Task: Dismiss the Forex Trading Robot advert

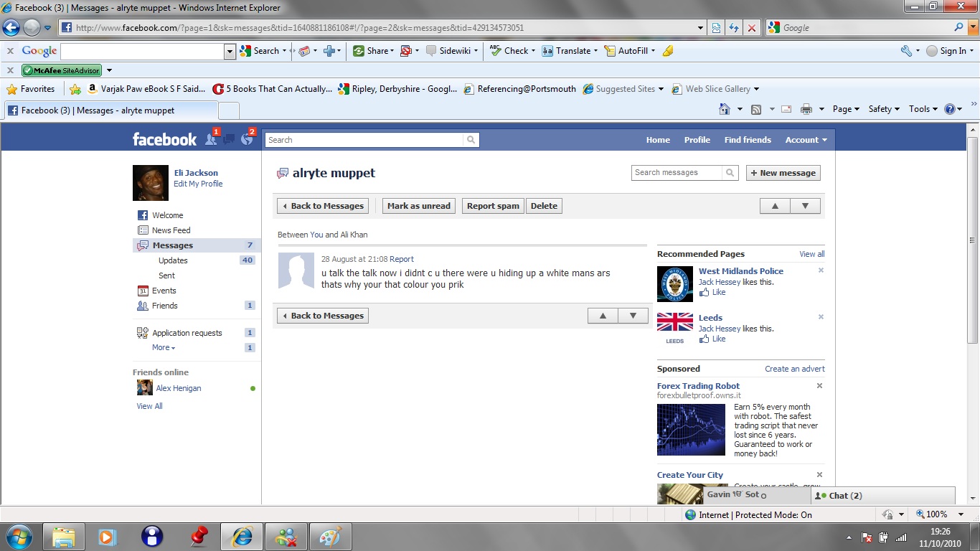Action: pyautogui.click(x=819, y=386)
